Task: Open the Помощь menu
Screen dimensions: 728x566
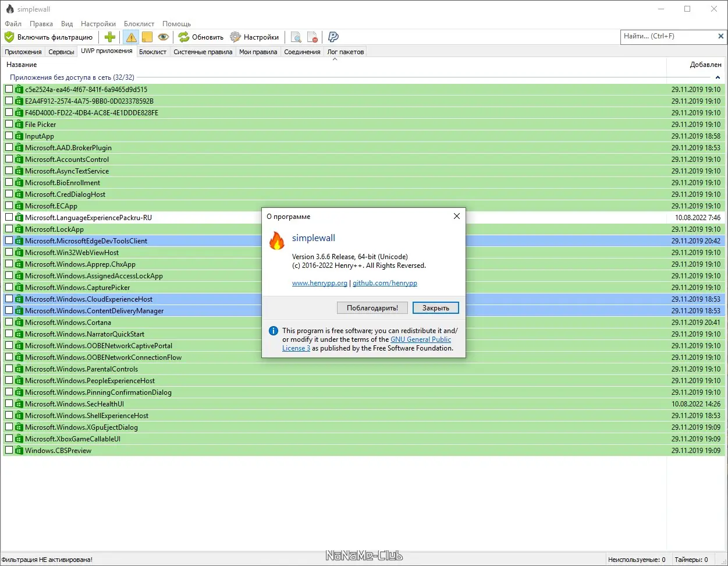Action: (x=176, y=24)
